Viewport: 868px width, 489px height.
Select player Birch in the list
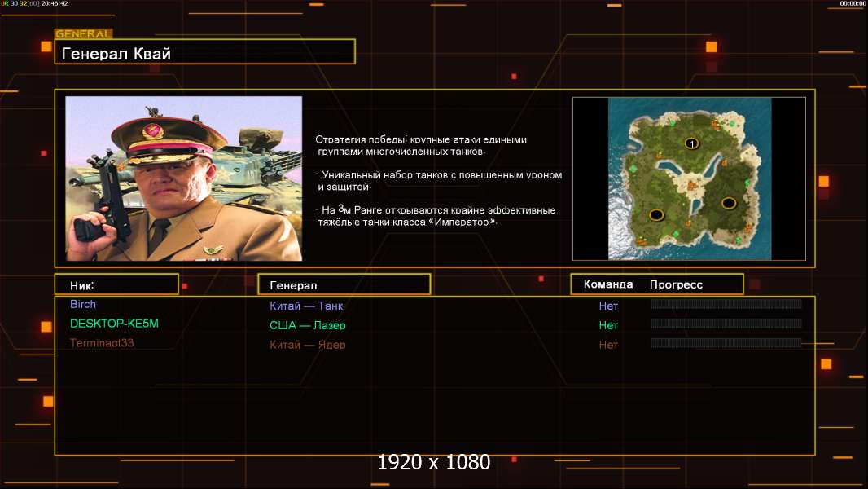click(83, 304)
